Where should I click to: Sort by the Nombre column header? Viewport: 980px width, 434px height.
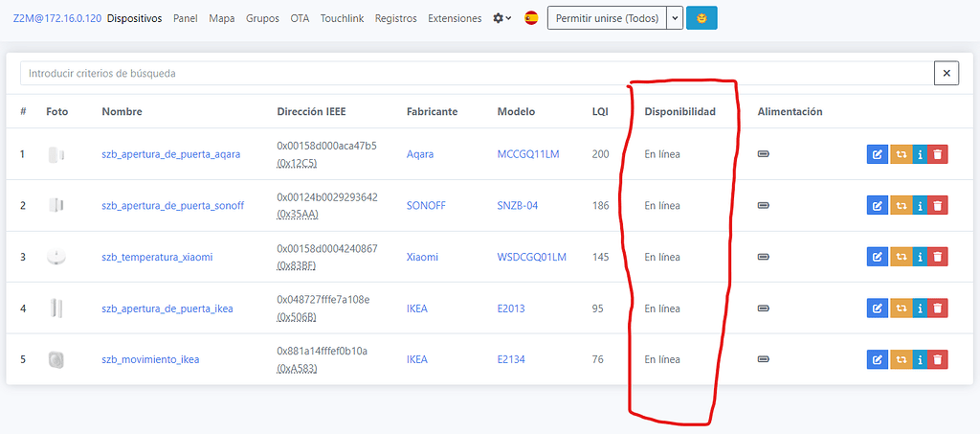pos(122,111)
